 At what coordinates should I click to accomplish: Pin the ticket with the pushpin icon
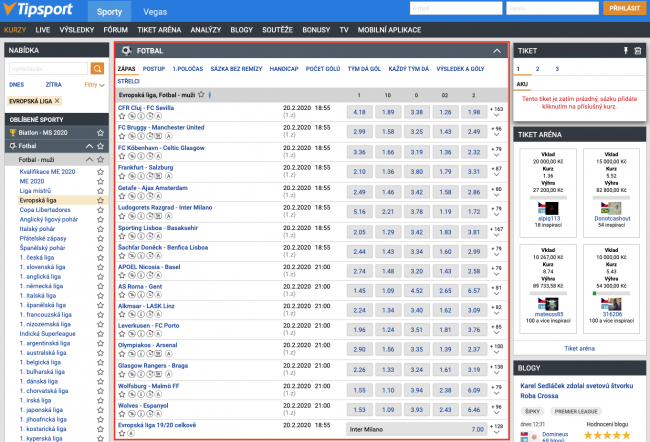point(625,49)
